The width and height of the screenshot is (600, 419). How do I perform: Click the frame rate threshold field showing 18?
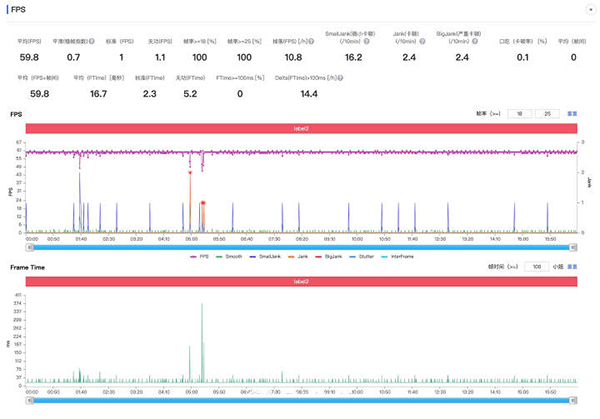519,114
